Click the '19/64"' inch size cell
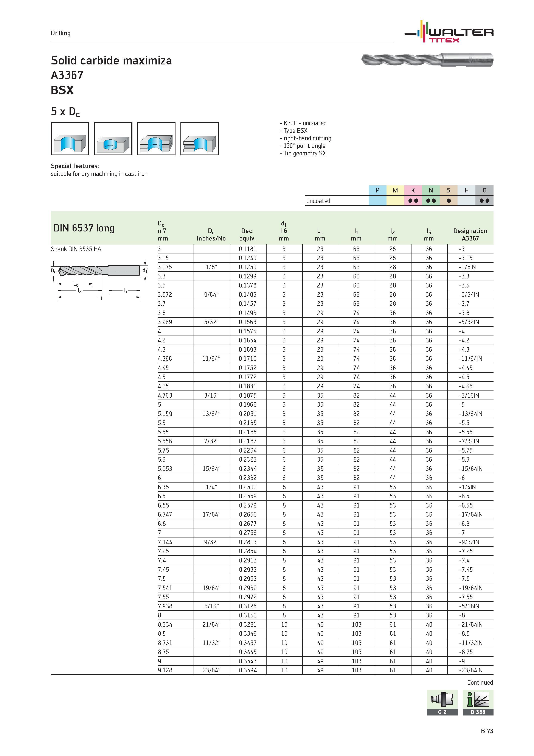Image resolution: width=534 pixels, height=756 pixels. click(x=211, y=588)
